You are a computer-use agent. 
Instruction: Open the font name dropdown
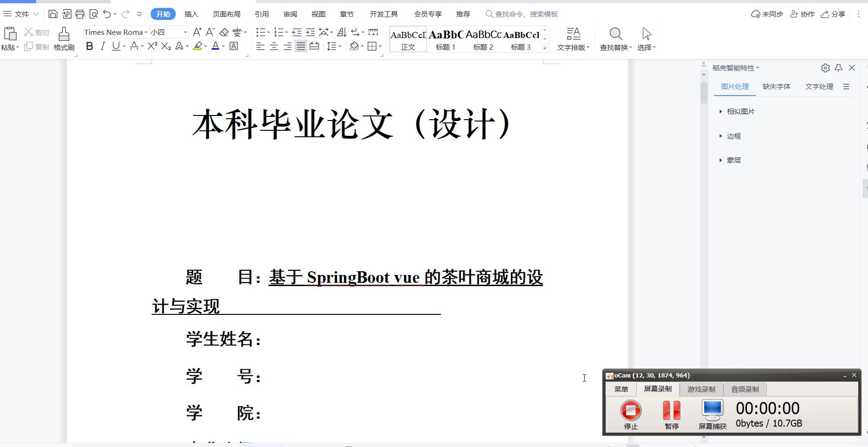point(146,32)
